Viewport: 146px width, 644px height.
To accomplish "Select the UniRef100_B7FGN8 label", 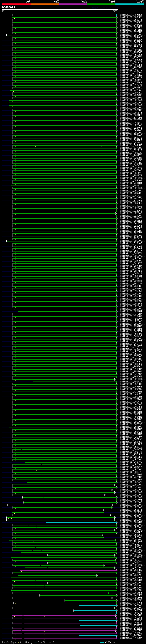I will 131,32.
